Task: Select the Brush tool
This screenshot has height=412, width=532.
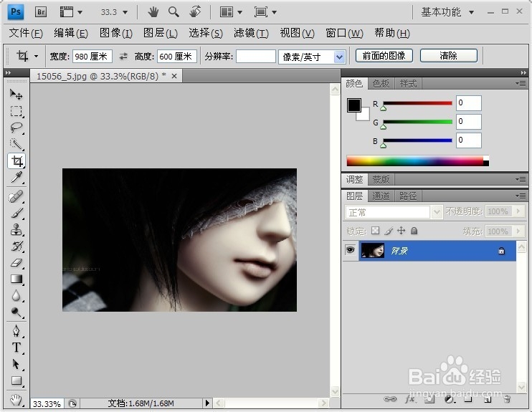Action: [x=16, y=213]
